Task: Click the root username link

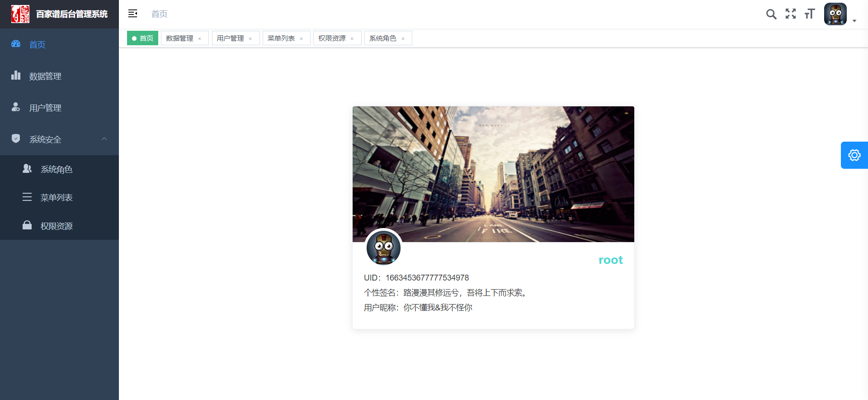Action: click(x=610, y=260)
